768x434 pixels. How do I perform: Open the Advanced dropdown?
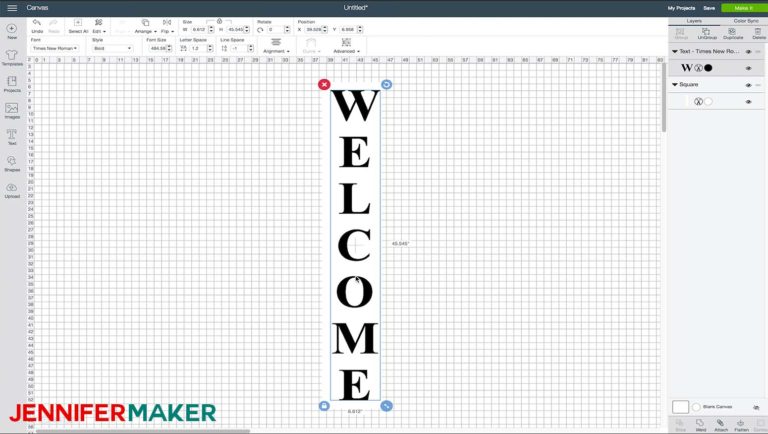pyautogui.click(x=346, y=46)
